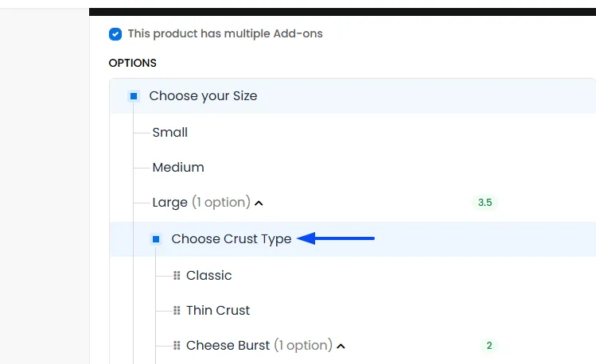Collapse the Cheese Burst chevron
The height and width of the screenshot is (364, 596).
pos(341,347)
